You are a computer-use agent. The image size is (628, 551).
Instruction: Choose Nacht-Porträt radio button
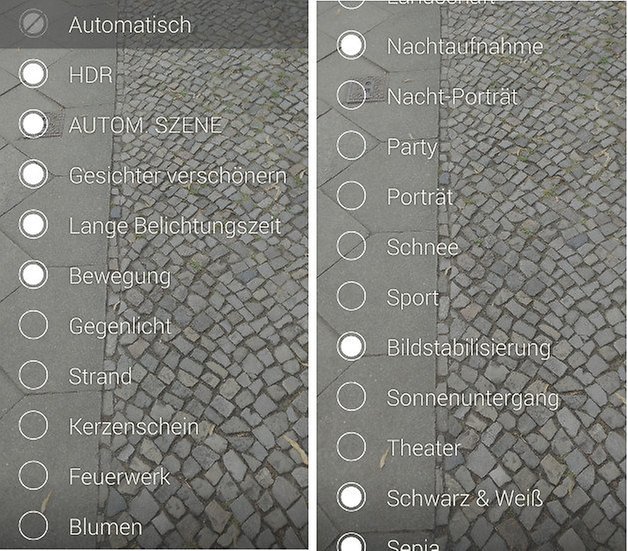click(x=351, y=95)
